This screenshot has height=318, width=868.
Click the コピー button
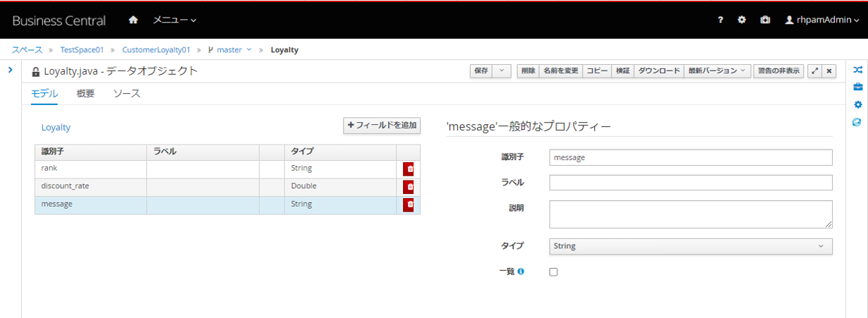click(x=597, y=71)
